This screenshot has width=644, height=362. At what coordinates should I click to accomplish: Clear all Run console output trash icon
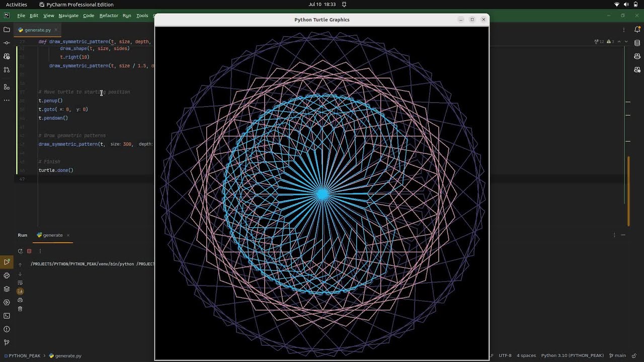(20, 309)
